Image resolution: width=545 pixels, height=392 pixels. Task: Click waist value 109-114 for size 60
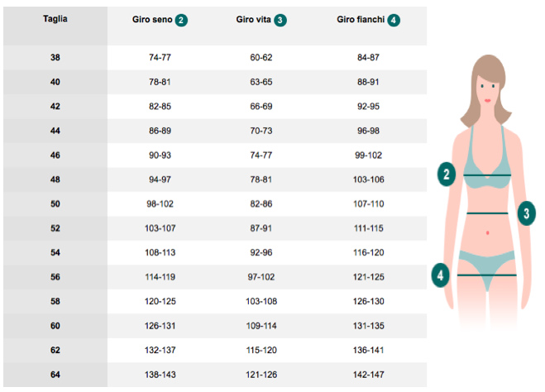[x=261, y=326]
